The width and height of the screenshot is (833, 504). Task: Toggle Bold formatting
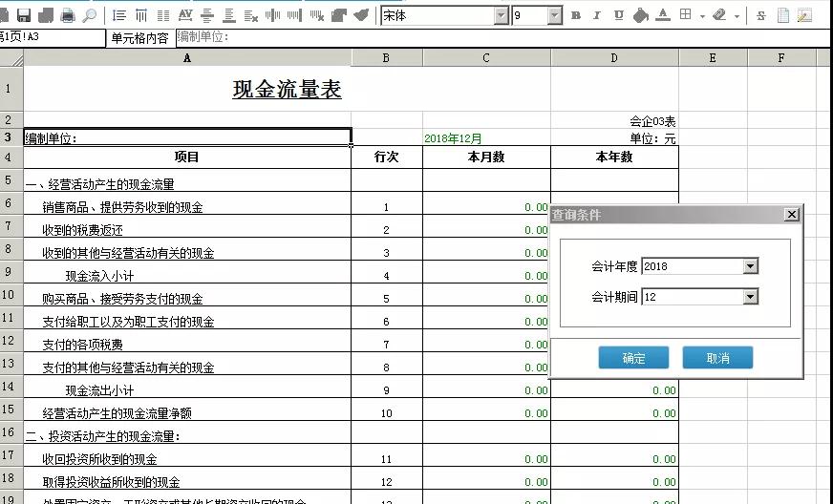(575, 15)
